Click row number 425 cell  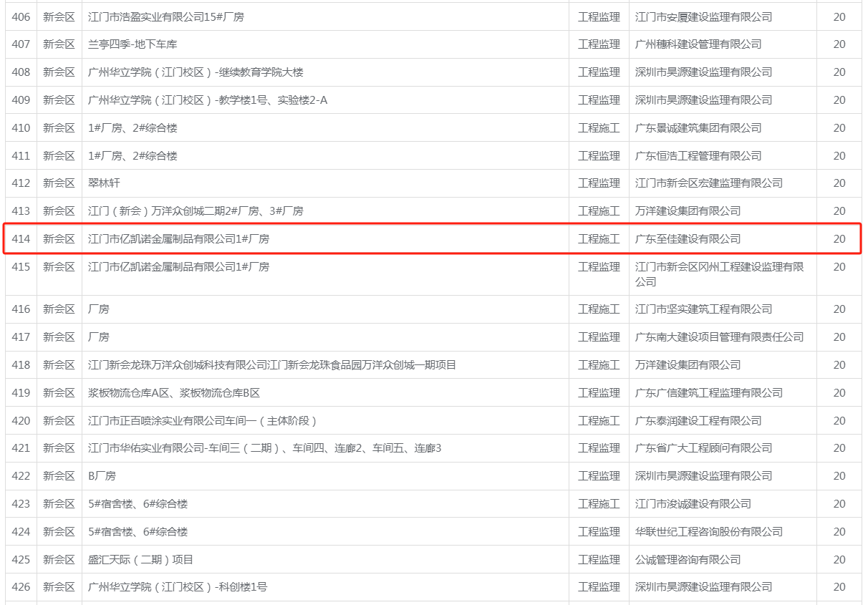[21, 560]
